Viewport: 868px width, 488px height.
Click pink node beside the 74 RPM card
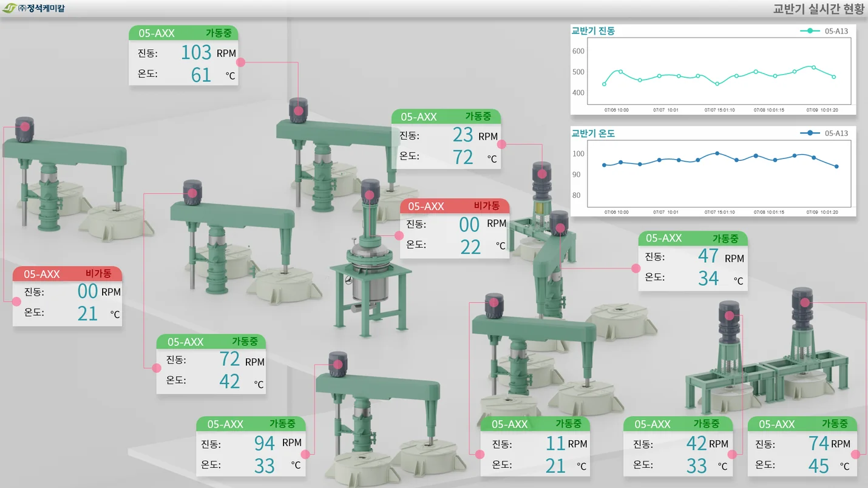[856, 454]
